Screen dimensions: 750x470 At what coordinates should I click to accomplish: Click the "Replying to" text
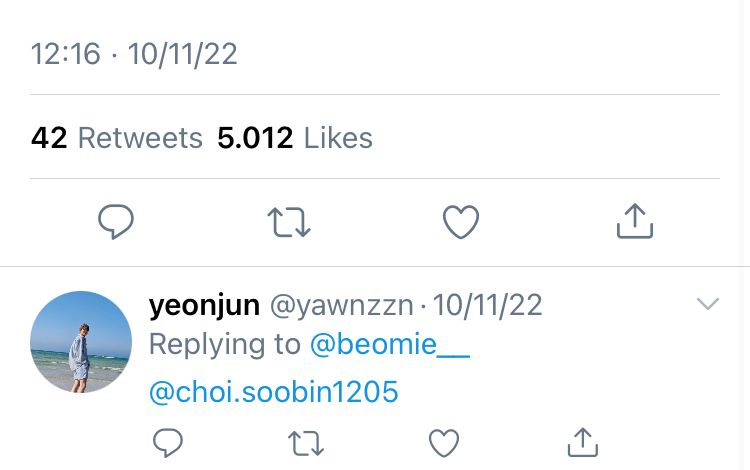coord(224,345)
